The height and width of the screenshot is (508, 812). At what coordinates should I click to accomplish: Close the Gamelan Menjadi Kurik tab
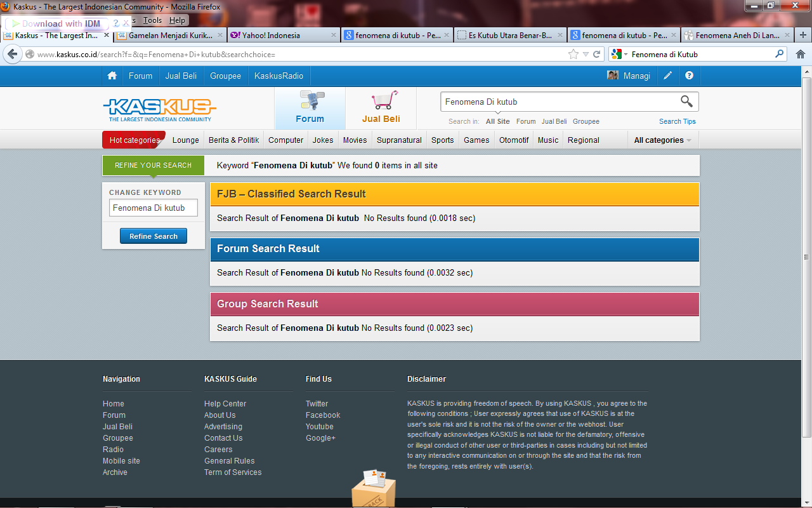pos(220,36)
